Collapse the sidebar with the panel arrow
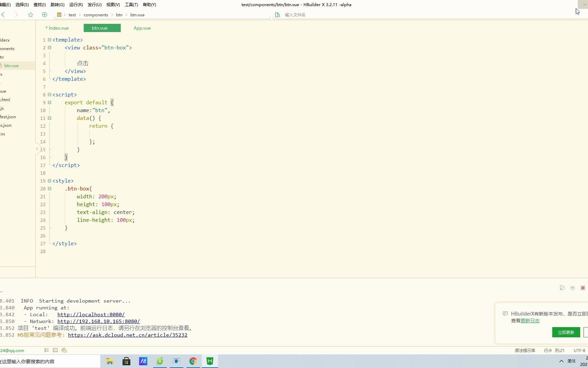Viewport: 588px width, 368px height. pyautogui.click(x=37, y=149)
